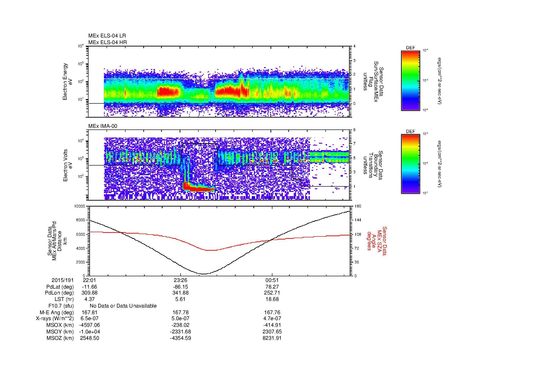555x392 pixels.
Task: Click the 'X-rays (W/m**2)' row label
Action: pos(55,318)
